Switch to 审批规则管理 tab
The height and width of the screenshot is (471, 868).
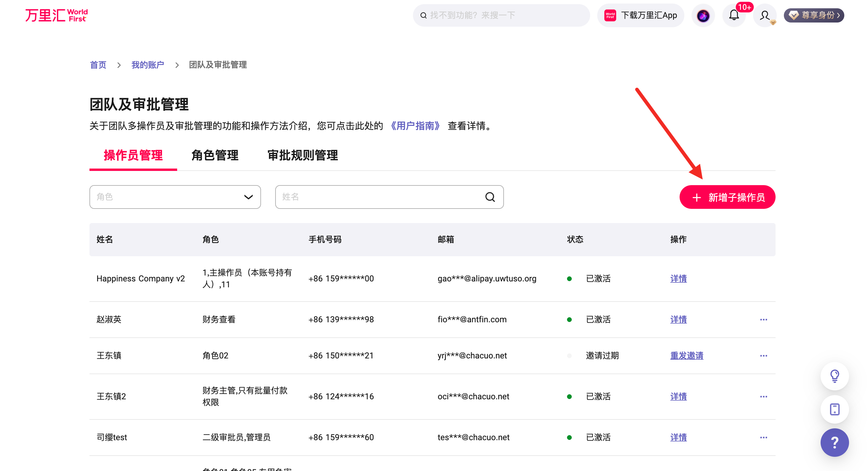(302, 155)
